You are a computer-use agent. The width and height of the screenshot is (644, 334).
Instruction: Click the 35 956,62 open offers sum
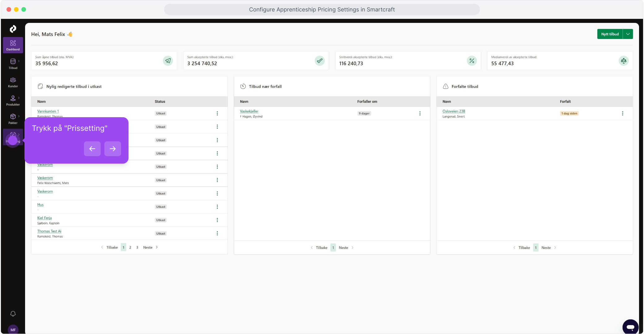click(x=46, y=63)
